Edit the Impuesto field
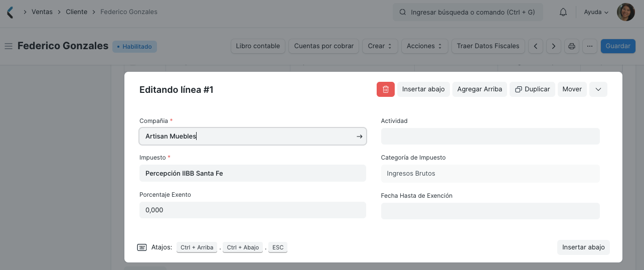This screenshot has width=644, height=270. pyautogui.click(x=253, y=173)
